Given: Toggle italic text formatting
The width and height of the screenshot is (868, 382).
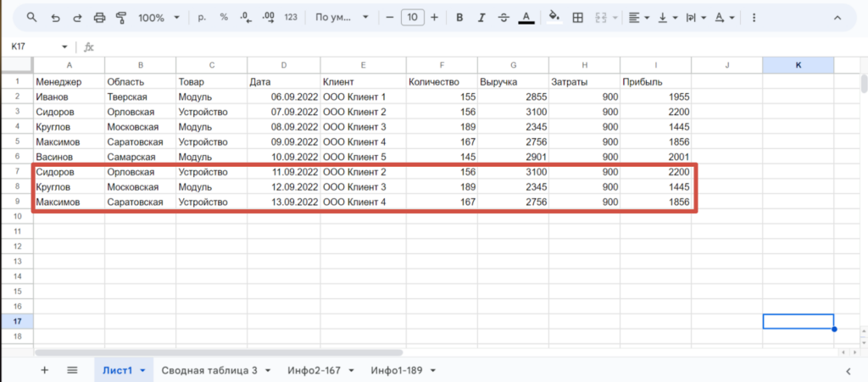Looking at the screenshot, I should click(x=481, y=17).
